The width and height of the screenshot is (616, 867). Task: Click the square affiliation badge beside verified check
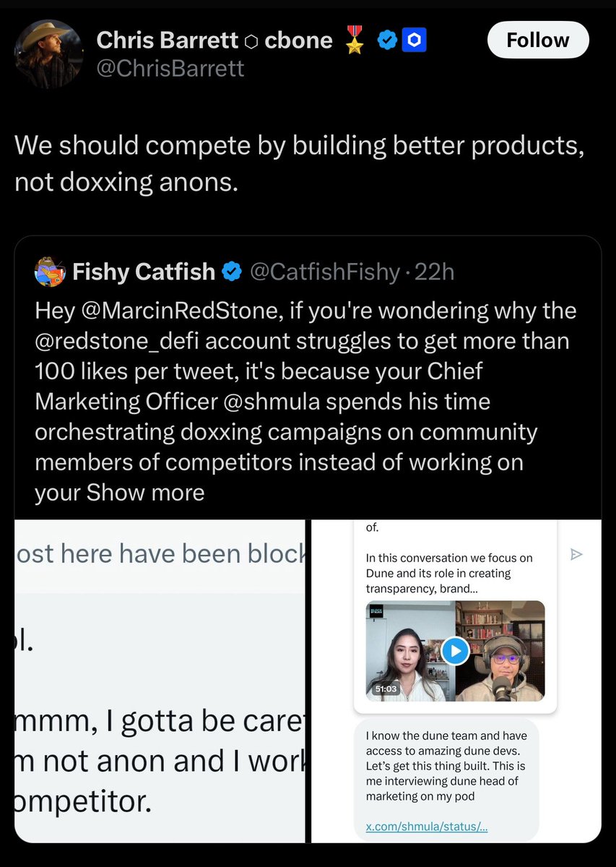(415, 41)
